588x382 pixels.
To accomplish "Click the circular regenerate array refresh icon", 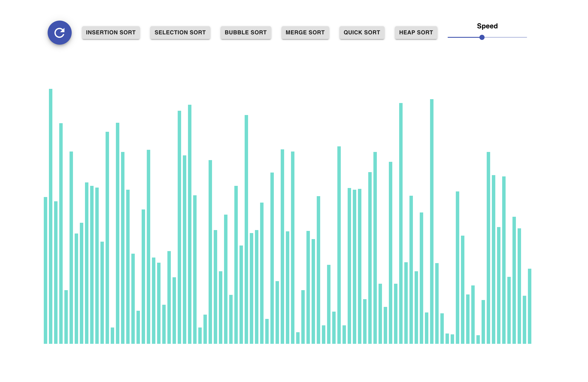I will click(x=59, y=33).
